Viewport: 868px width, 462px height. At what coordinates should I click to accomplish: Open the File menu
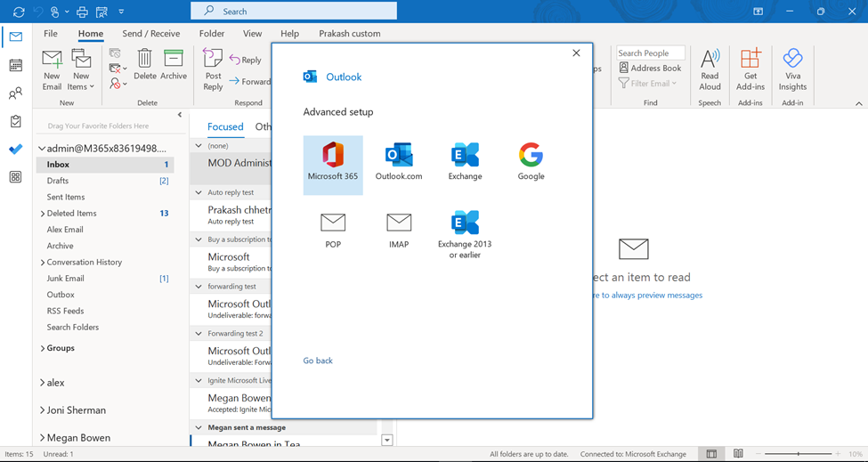[x=51, y=34]
